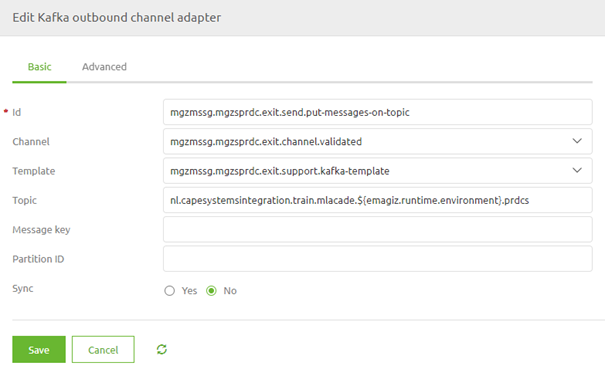Click the Topic label
605x376 pixels.
tap(24, 200)
